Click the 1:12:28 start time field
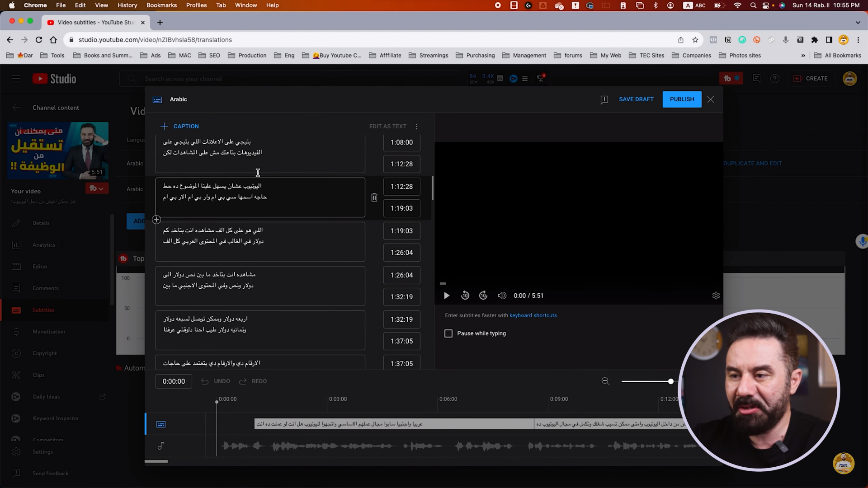The height and width of the screenshot is (488, 868). click(x=401, y=187)
